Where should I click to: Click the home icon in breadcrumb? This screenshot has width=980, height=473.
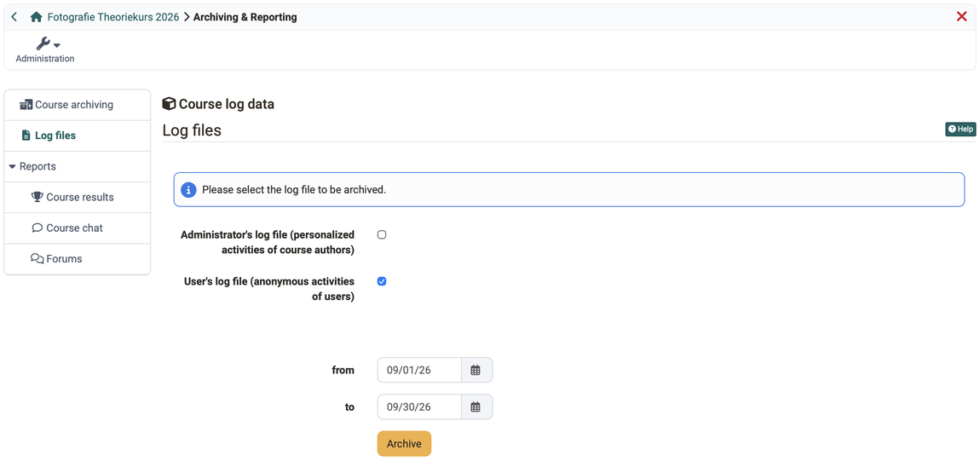click(x=37, y=17)
